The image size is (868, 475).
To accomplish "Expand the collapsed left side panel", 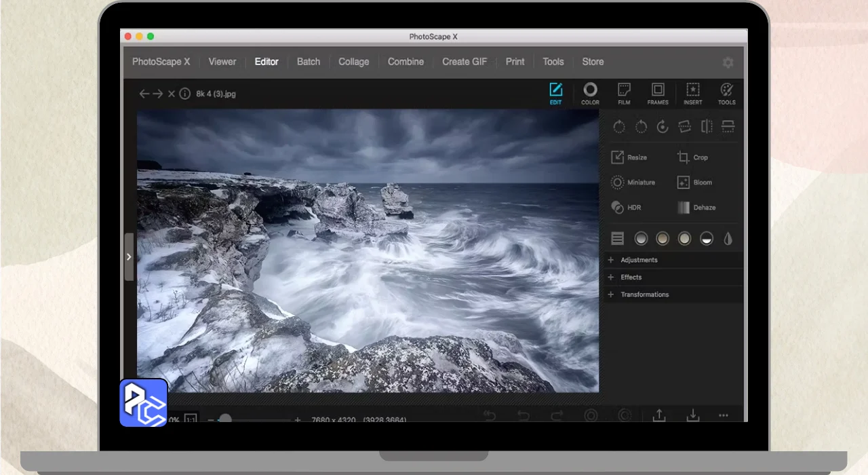I will tap(129, 257).
